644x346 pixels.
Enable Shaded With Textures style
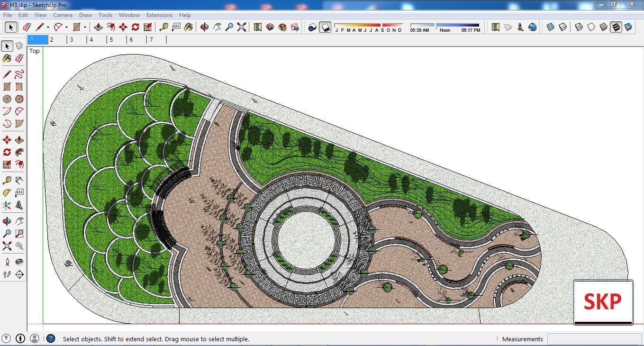[x=616, y=27]
